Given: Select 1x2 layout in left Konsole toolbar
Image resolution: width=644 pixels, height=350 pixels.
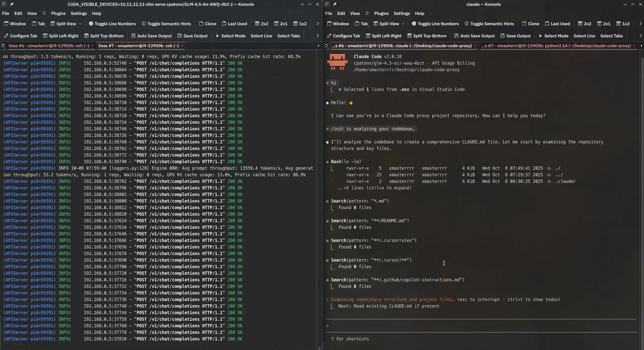Looking at the screenshot, I should (x=300, y=24).
